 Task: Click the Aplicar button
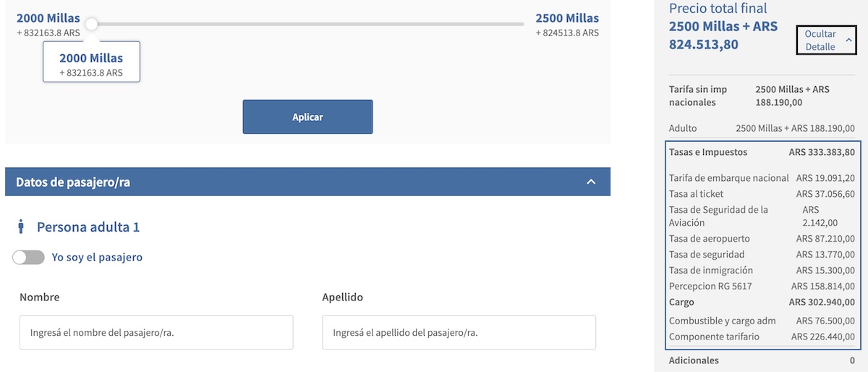coord(307,117)
